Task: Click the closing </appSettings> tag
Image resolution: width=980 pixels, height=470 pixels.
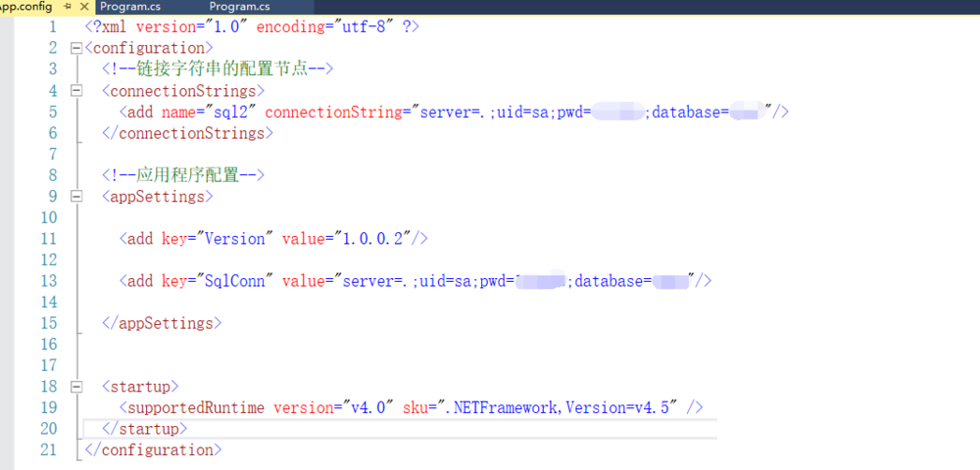Action: 162,323
